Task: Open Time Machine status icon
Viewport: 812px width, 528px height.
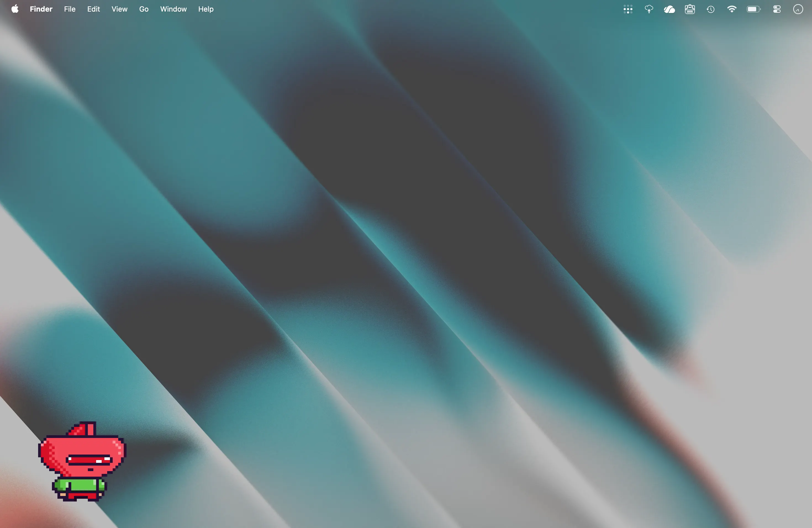Action: click(710, 9)
